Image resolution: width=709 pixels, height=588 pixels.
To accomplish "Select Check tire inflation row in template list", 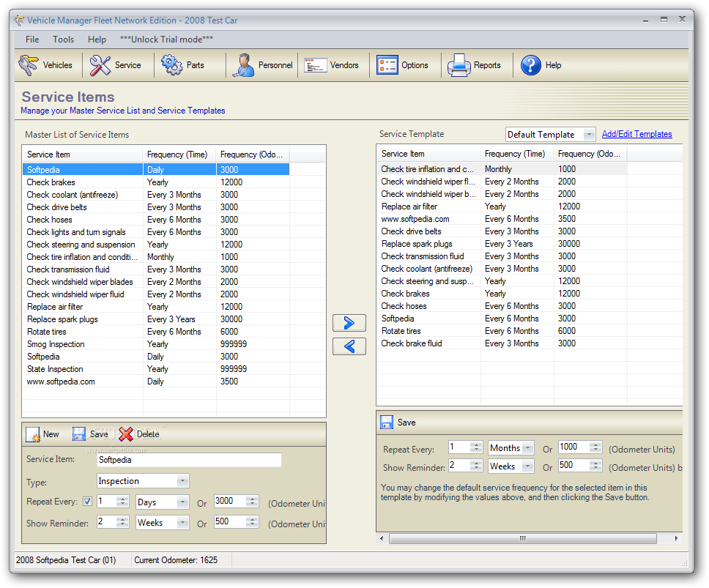I will click(x=502, y=169).
